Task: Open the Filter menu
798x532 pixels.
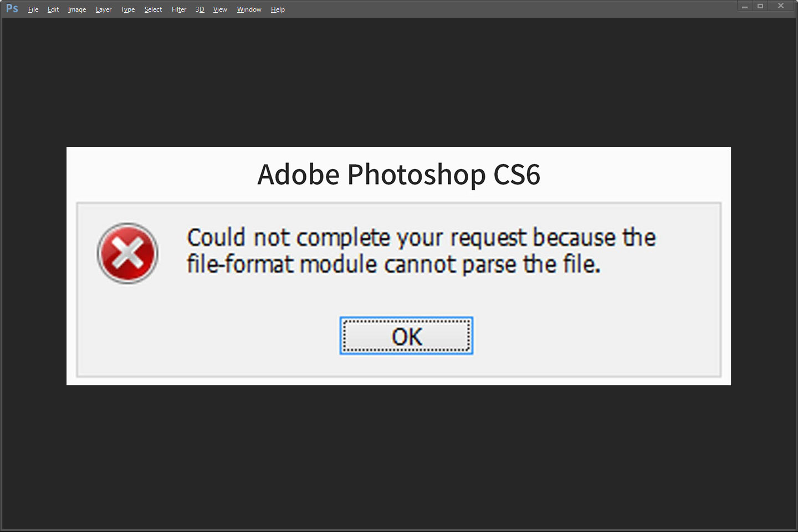Action: pyautogui.click(x=179, y=9)
